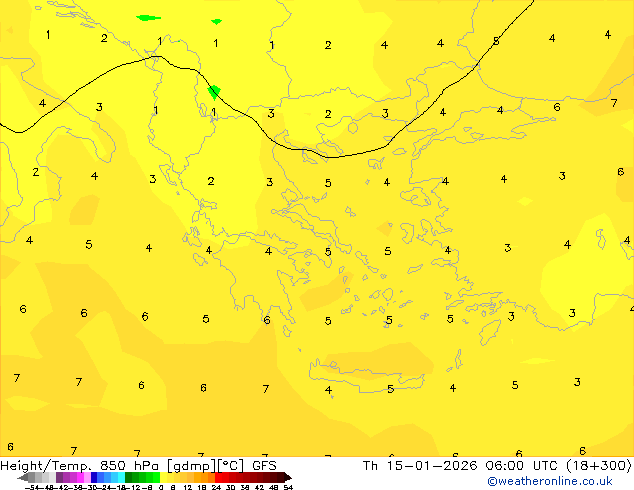Click the -54 legend scale label
Image resolution: width=634 pixels, height=490 pixels.
pos(32,487)
